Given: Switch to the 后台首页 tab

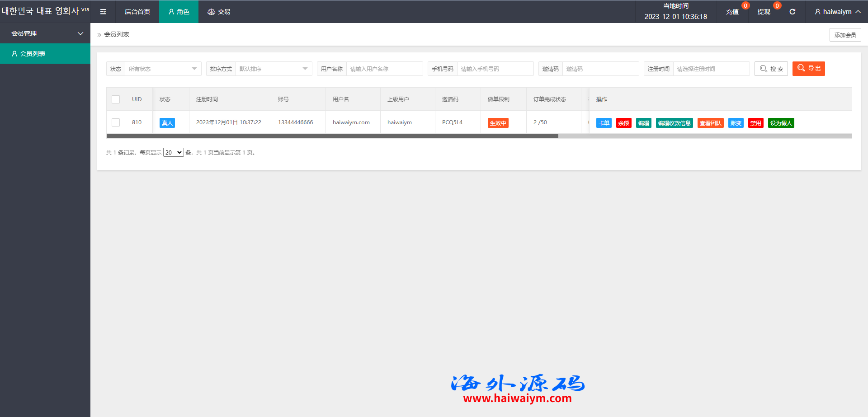Looking at the screenshot, I should (137, 12).
